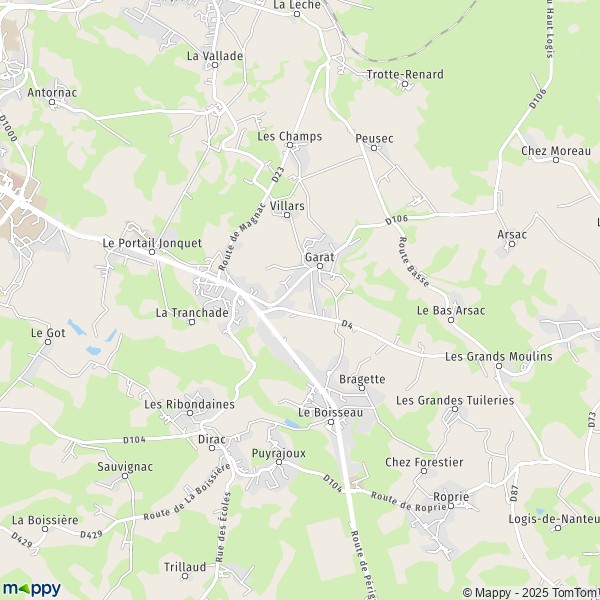Select the Garat place marker
The image size is (600, 600).
pyautogui.click(x=320, y=266)
